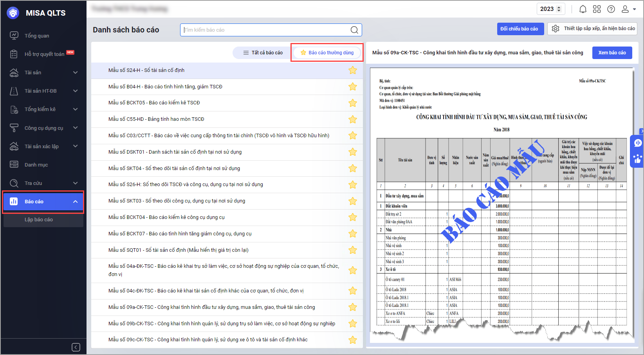Screen dimensions: 644x355
Task: Switch to Tất cả báo cáo tab
Action: point(263,53)
